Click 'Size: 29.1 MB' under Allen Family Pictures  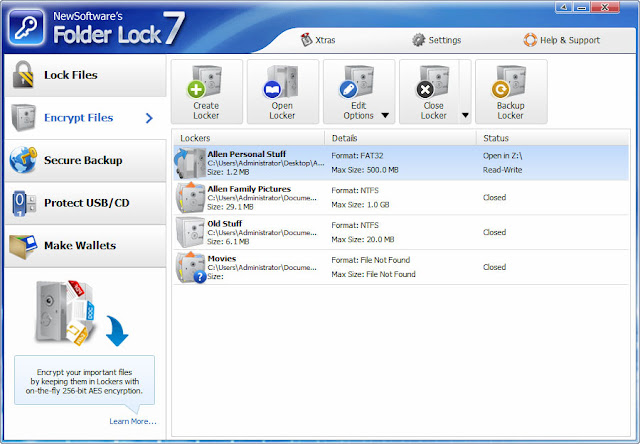tap(230, 207)
